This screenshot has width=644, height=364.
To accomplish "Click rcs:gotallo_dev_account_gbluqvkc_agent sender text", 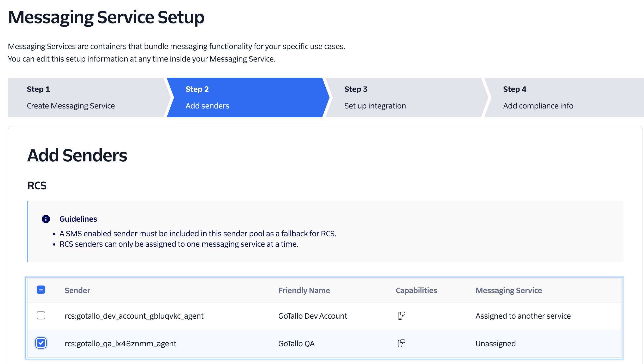I will click(134, 316).
